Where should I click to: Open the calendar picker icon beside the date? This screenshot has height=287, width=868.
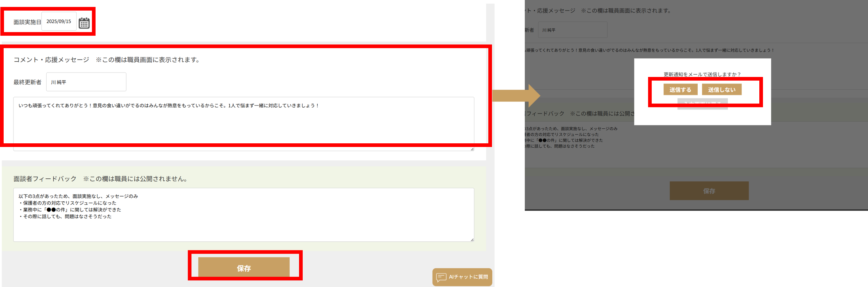(84, 23)
